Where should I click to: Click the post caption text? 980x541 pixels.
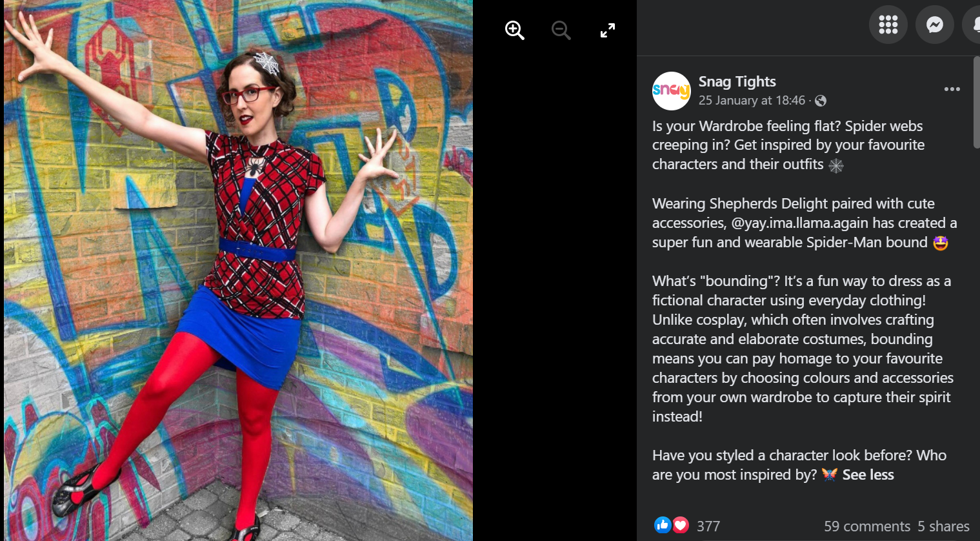coord(805,300)
